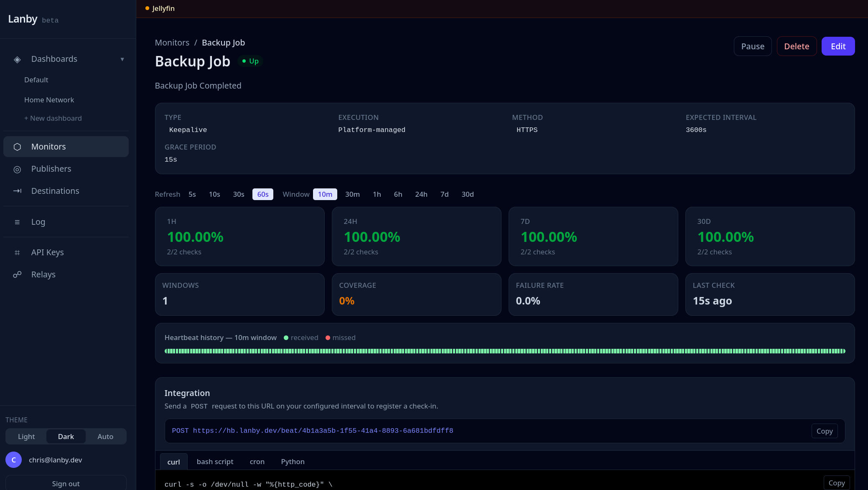Collapse the Dashboards section arrow
Viewport: 868px width, 490px height.
click(122, 59)
